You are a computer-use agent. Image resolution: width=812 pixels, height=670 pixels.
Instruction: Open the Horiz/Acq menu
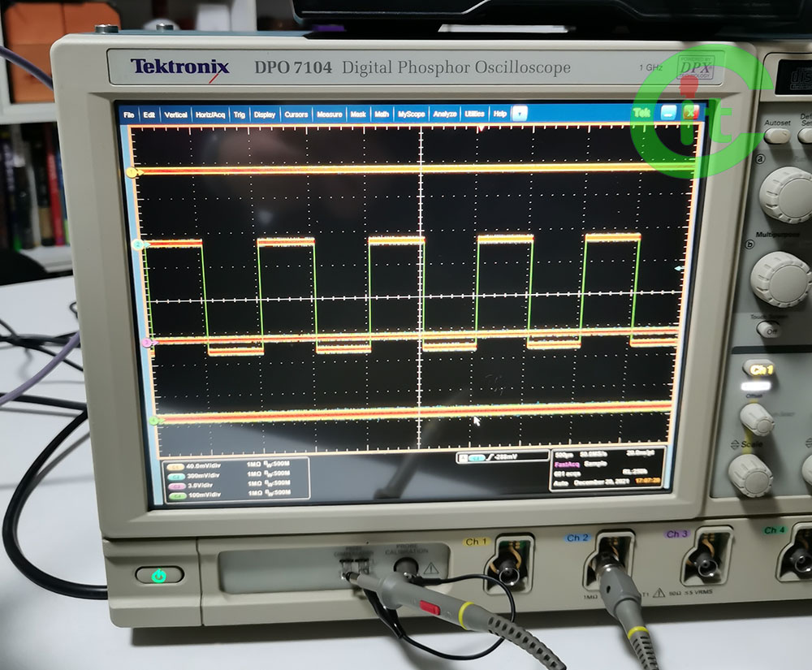point(209,115)
